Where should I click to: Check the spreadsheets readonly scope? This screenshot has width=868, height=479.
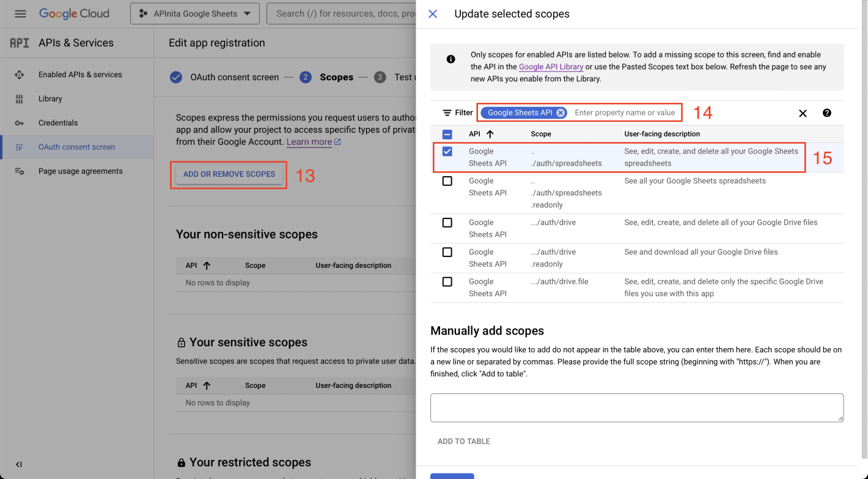(x=447, y=180)
